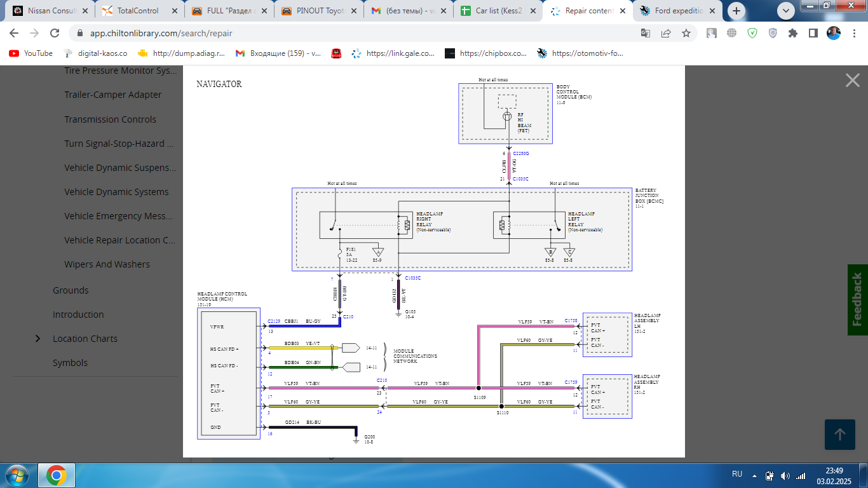Click the scroll-to-top arrow button

point(839,435)
